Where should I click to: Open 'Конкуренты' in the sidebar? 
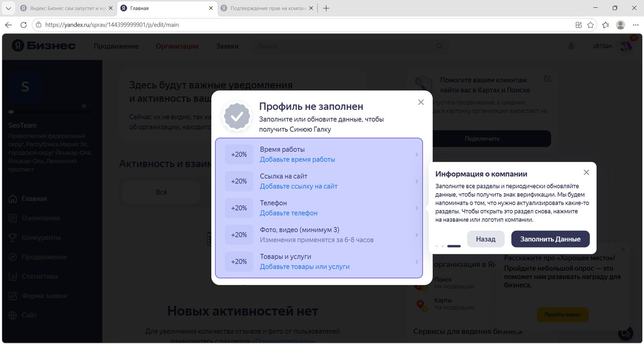click(x=35, y=237)
